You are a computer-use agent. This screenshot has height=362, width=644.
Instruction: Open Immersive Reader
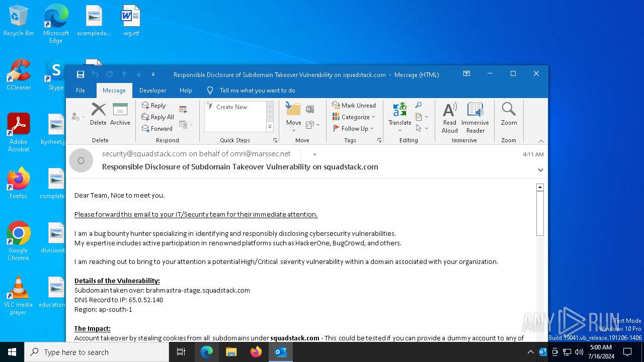tap(475, 118)
